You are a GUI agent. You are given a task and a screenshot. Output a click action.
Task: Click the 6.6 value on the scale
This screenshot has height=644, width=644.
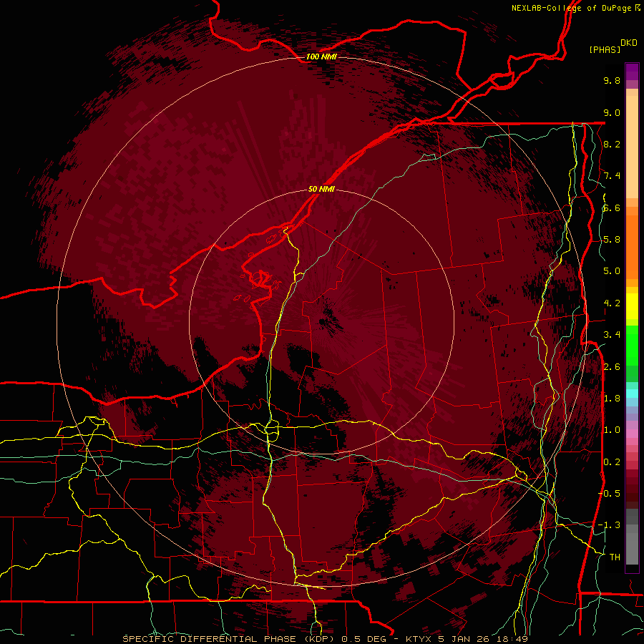tap(612, 208)
